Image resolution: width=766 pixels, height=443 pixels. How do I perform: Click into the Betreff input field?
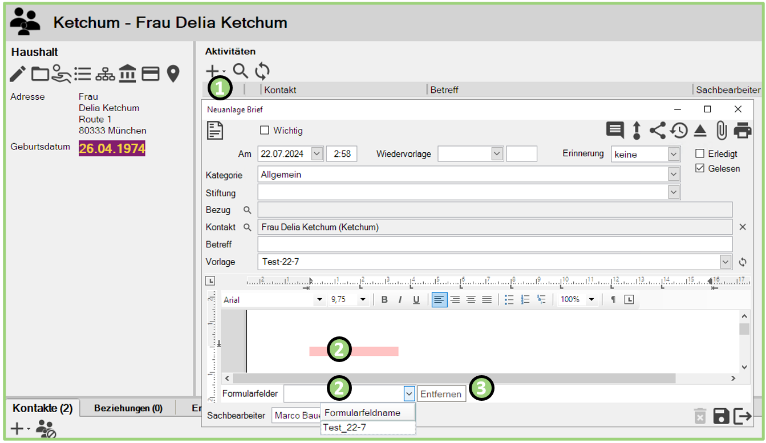click(494, 244)
